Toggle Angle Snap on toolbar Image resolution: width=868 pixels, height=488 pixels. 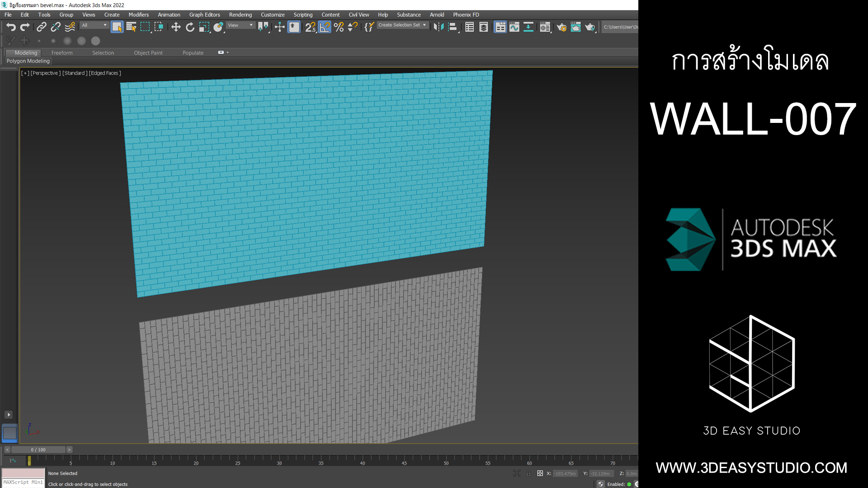tap(325, 27)
